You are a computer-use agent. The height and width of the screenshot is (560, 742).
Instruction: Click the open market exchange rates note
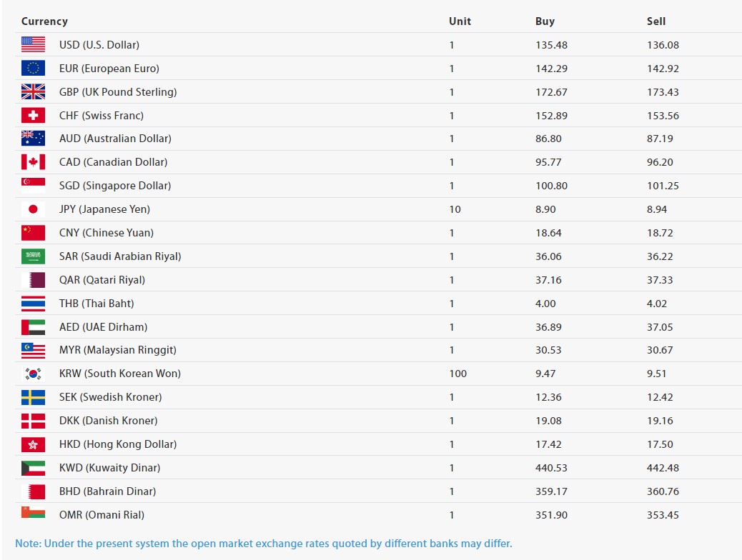coord(264,544)
